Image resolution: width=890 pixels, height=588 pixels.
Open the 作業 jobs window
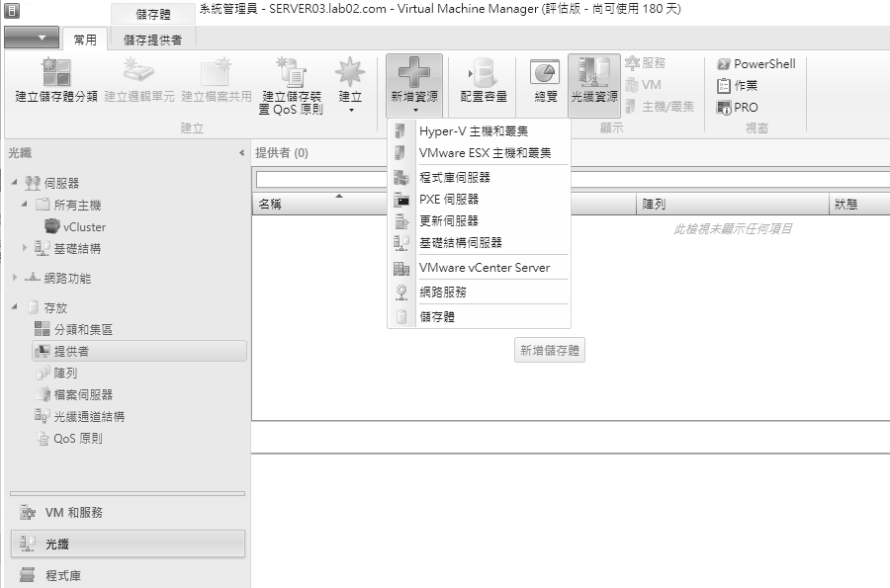point(737,86)
